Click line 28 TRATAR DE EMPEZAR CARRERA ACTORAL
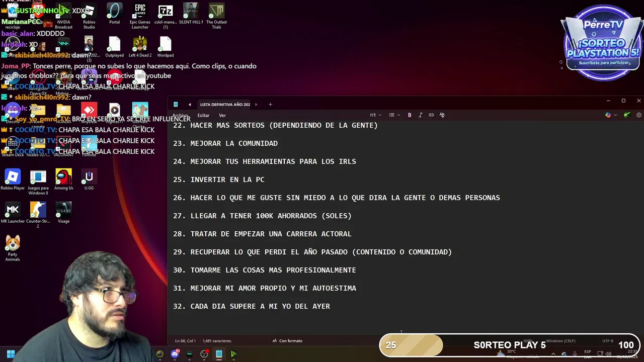The image size is (644, 362). point(262,234)
